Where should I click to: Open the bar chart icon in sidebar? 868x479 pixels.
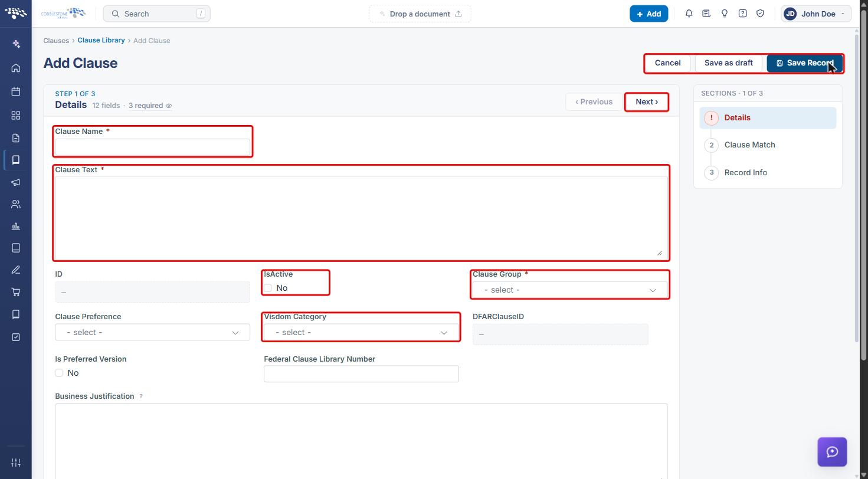[16, 227]
